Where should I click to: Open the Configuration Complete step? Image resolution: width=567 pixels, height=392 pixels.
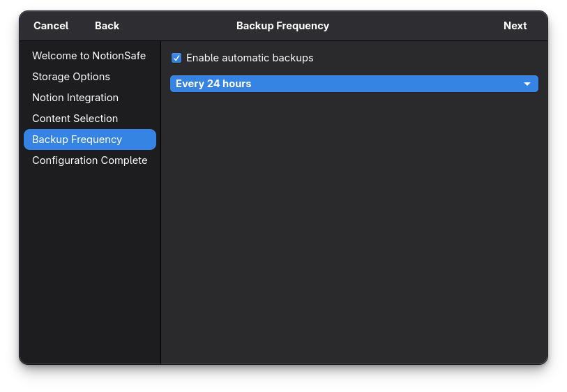(x=89, y=160)
